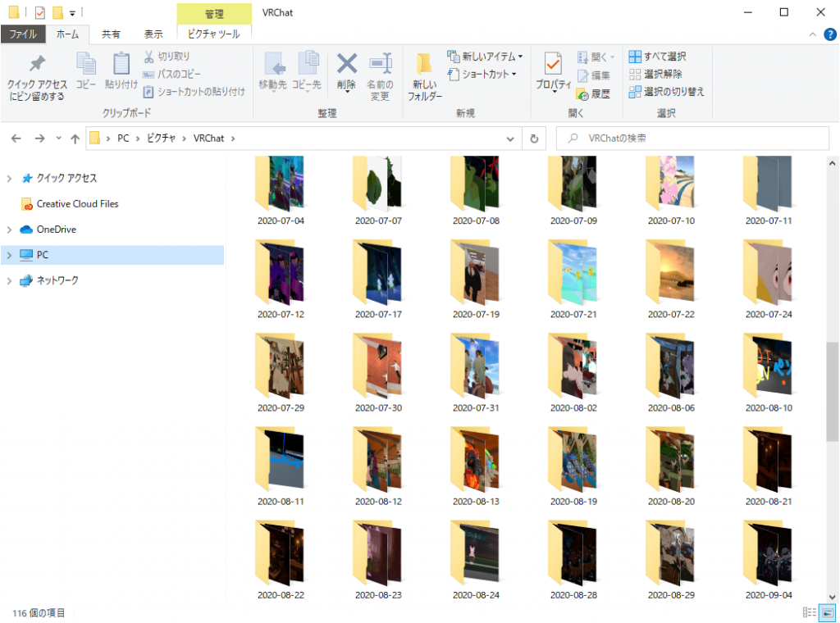Click the back navigation arrow
This screenshot has height=623, width=840.
tap(16, 139)
